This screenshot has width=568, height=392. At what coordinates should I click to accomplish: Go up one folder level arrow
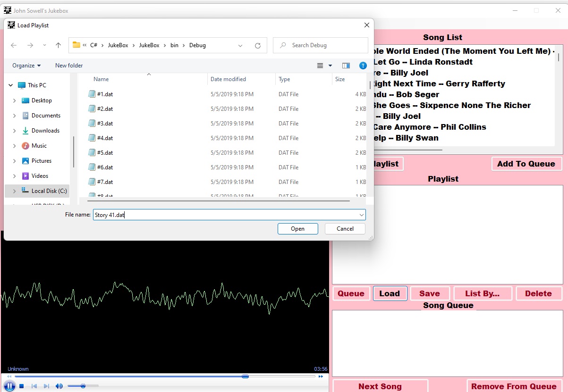coord(58,45)
